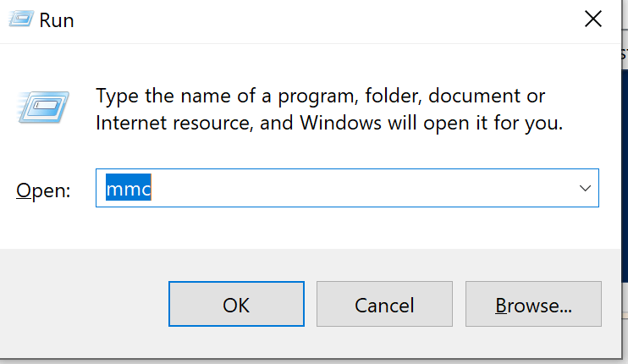Screen dimensions: 628x364
Task: Open the Browse... file picker
Action: (533, 304)
